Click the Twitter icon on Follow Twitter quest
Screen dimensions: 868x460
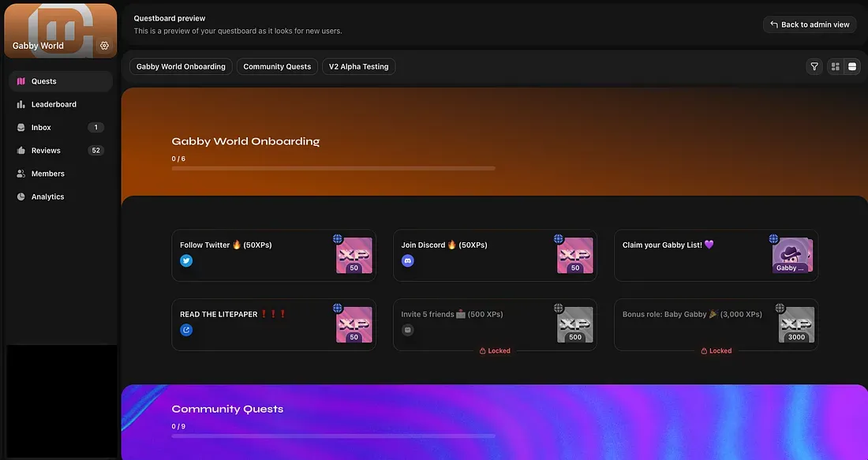(x=186, y=260)
